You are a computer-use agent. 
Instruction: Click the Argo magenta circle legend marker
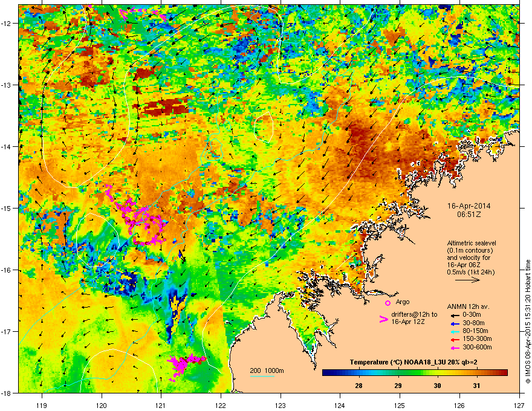pos(388,303)
